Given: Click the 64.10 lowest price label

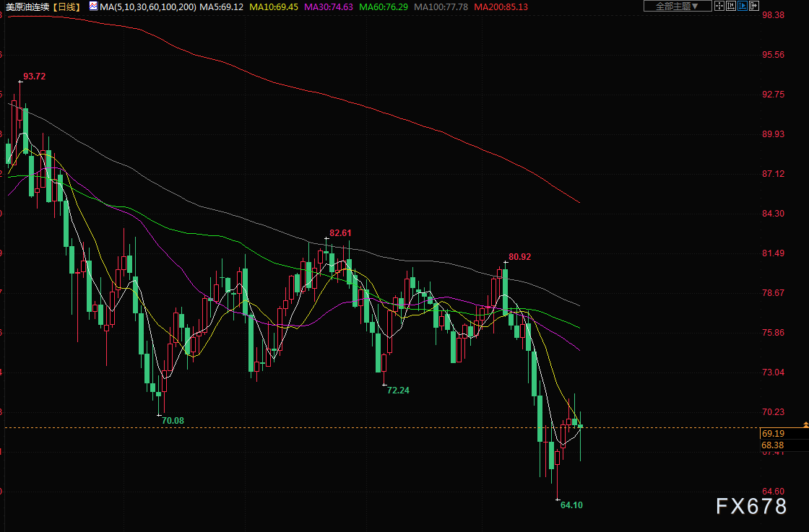Looking at the screenshot, I should tap(571, 505).
